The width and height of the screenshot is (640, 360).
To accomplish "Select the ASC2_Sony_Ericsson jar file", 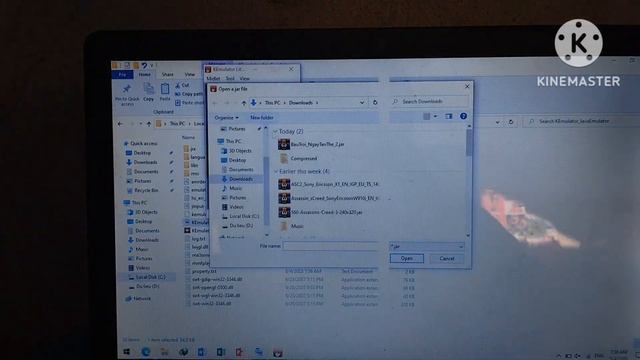I will tap(328, 184).
